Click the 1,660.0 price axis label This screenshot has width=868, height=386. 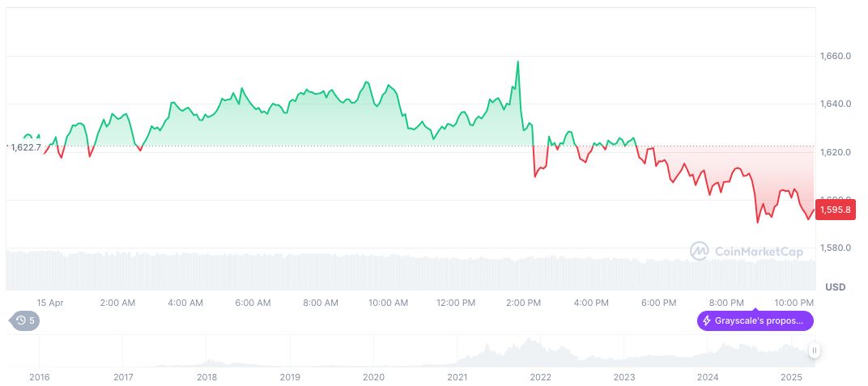tap(835, 57)
